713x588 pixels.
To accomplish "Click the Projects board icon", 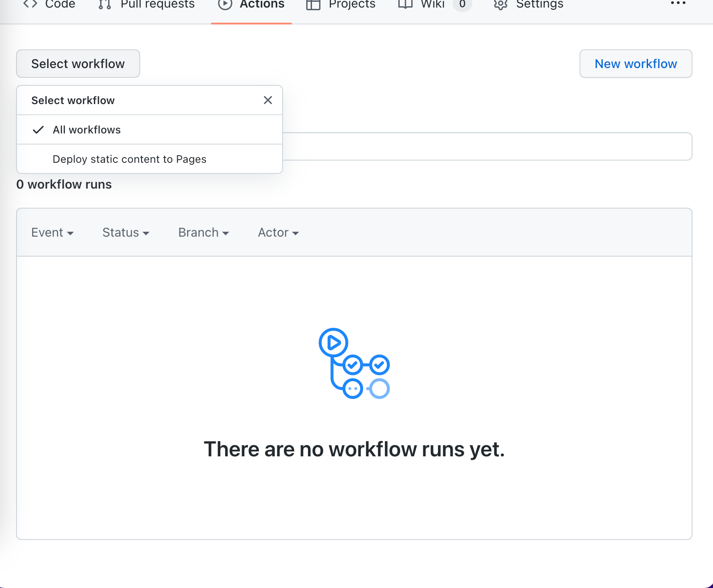I will pyautogui.click(x=313, y=4).
